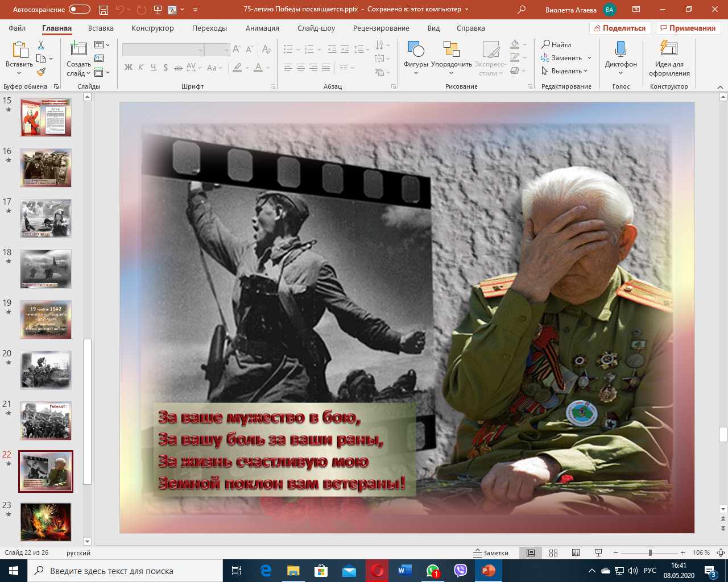
Task: Open Reading view in status bar
Action: (576, 553)
